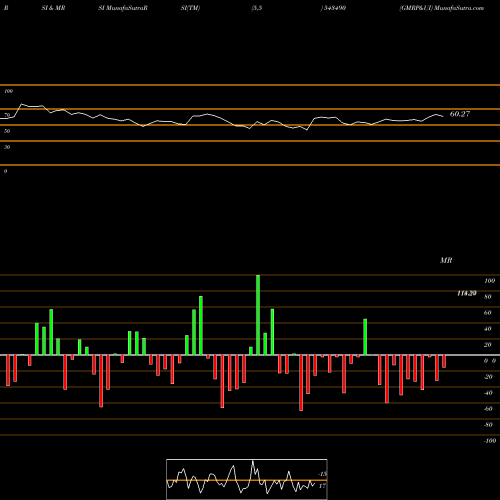The image size is (500, 500).
Task: Click the 'SI MunafaSutraR' header text
Action: 123,8
